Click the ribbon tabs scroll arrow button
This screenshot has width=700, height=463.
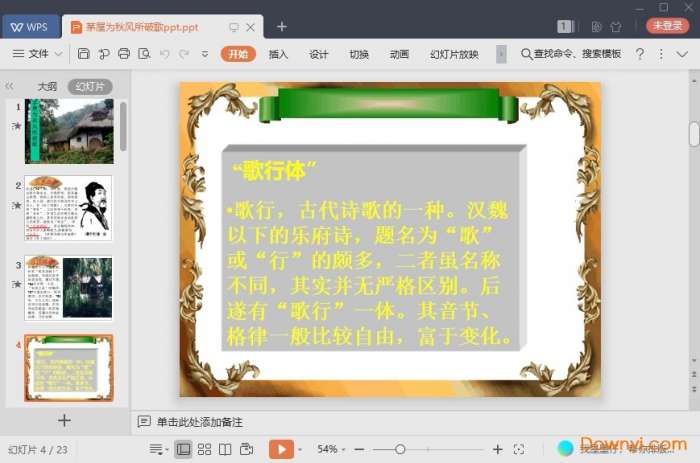501,54
